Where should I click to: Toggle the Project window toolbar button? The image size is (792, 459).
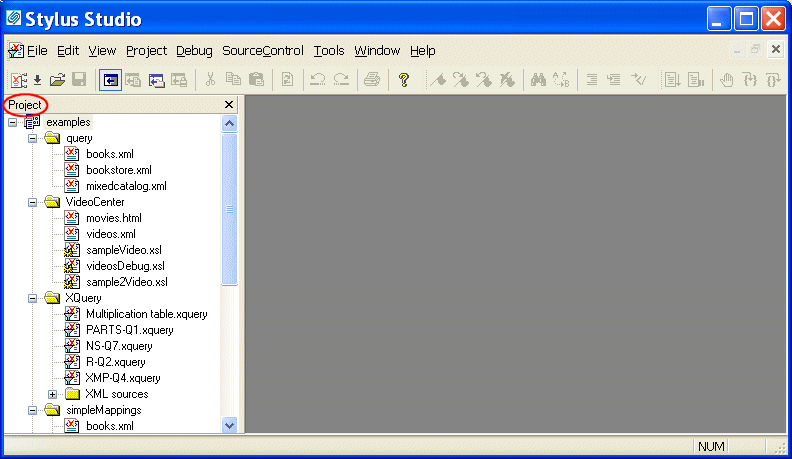(110, 80)
